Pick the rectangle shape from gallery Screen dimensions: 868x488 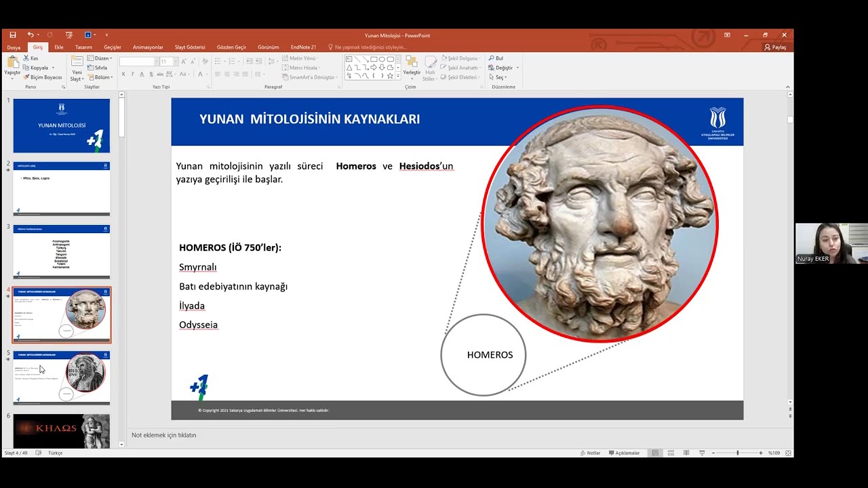tap(374, 60)
